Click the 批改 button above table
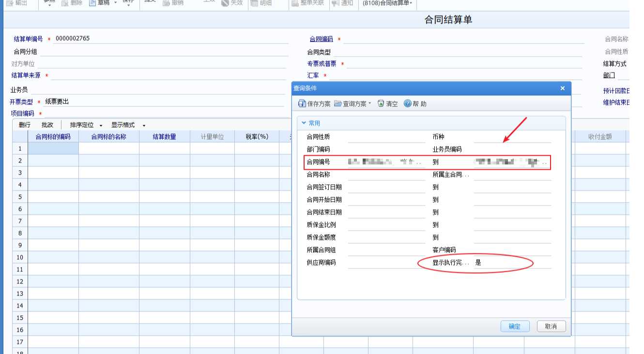The image size is (644, 354). (47, 125)
